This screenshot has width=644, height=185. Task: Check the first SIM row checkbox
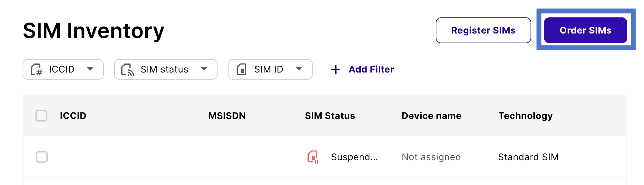[42, 157]
